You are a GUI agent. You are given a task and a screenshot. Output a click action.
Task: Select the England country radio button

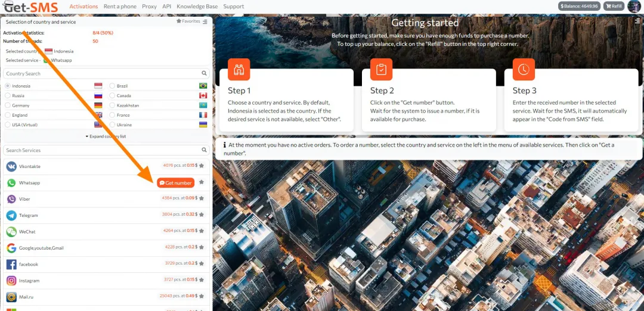[x=8, y=116]
